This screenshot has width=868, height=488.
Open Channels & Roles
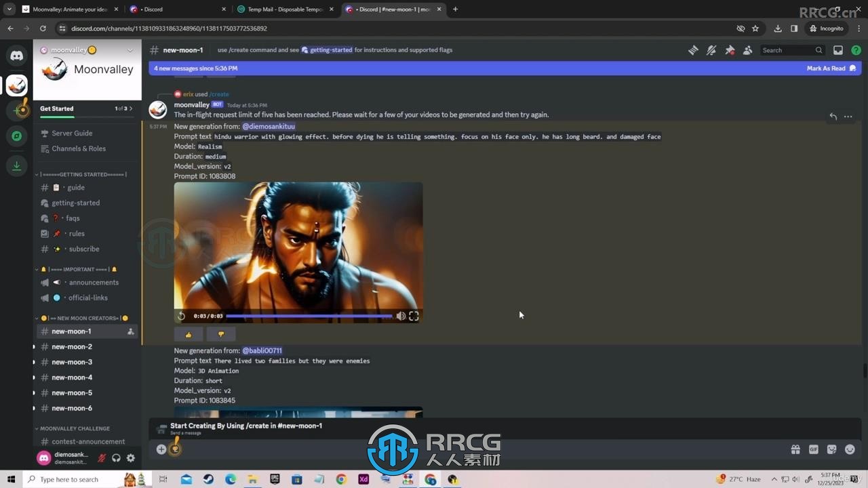(79, 148)
